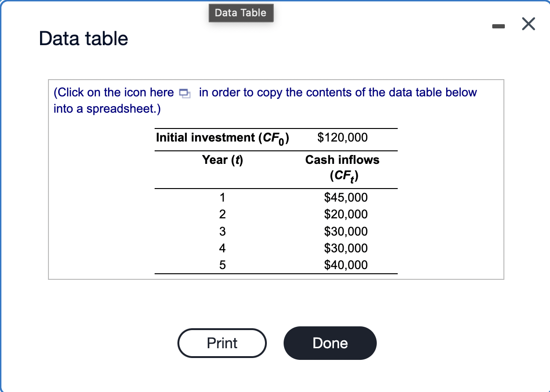550x392 pixels.
Task: Click year number 3 in table
Action: click(222, 231)
